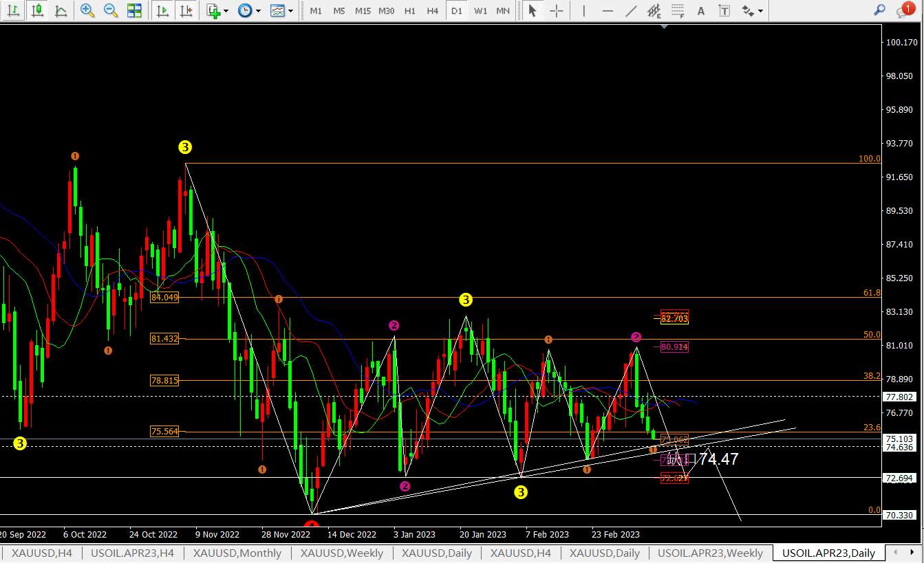Open the first XAUUSD,H4 tab
The image size is (924, 563).
(42, 553)
